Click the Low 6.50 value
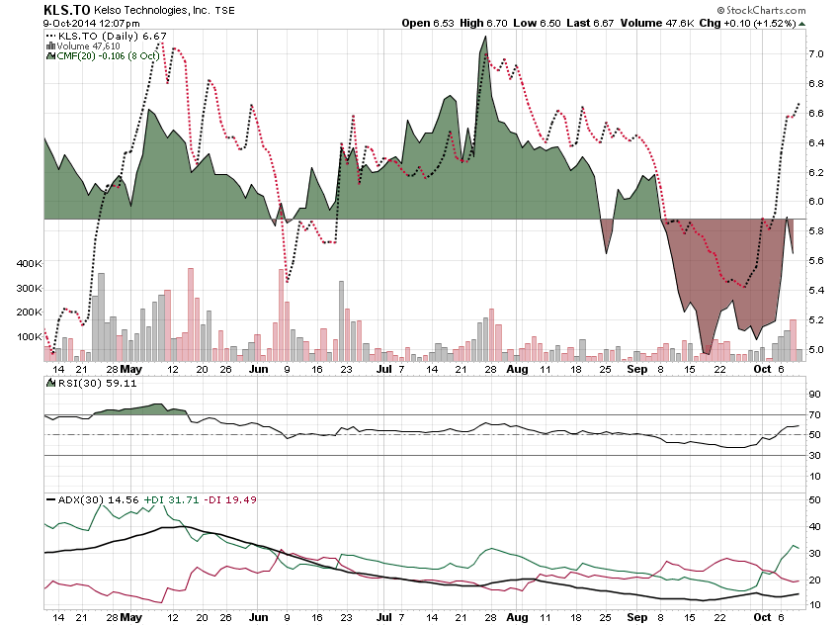Viewport: 840px width, 626px height. tap(537, 23)
